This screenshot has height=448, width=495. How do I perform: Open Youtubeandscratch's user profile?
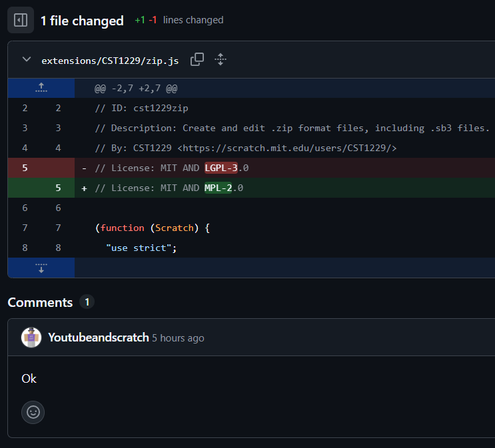pyautogui.click(x=99, y=337)
